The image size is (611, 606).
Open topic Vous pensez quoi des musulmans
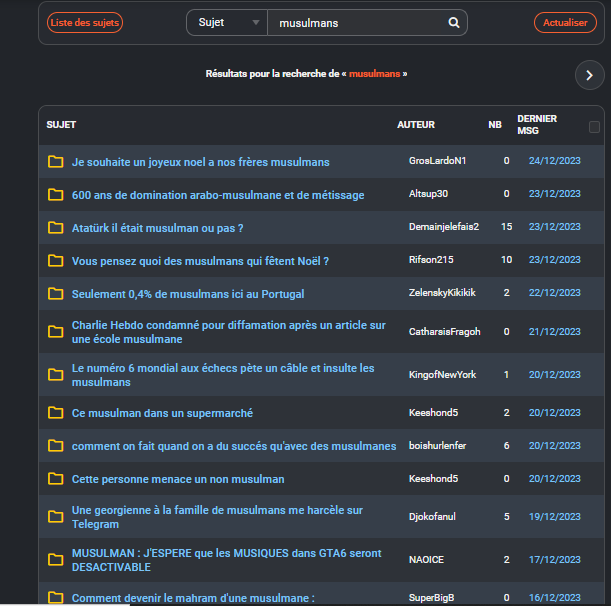[x=200, y=261]
